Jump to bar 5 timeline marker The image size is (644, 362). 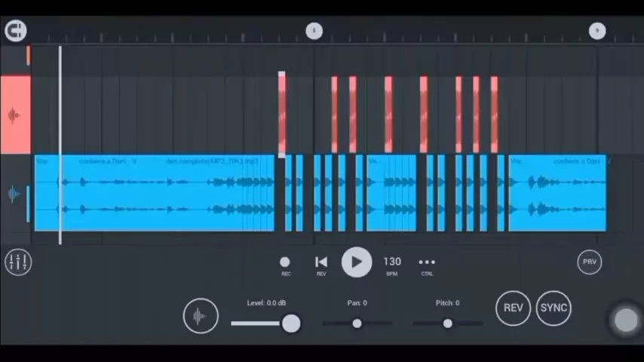tap(314, 30)
